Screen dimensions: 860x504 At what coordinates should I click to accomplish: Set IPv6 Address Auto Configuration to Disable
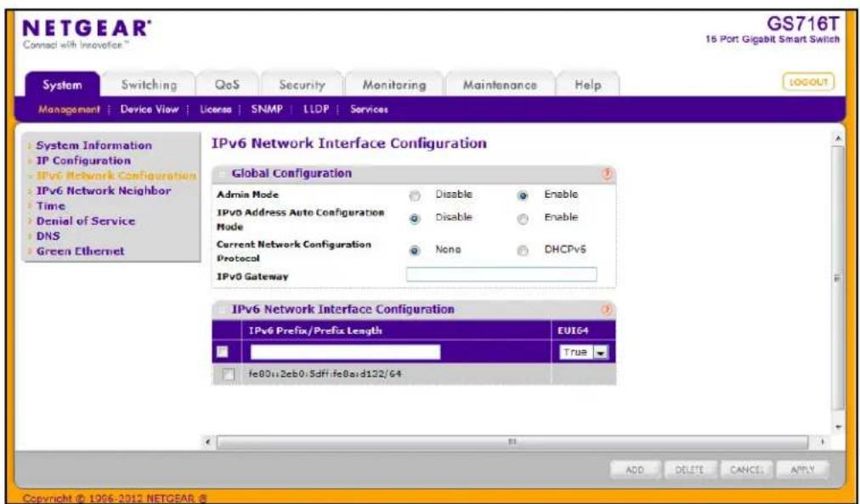(x=416, y=218)
